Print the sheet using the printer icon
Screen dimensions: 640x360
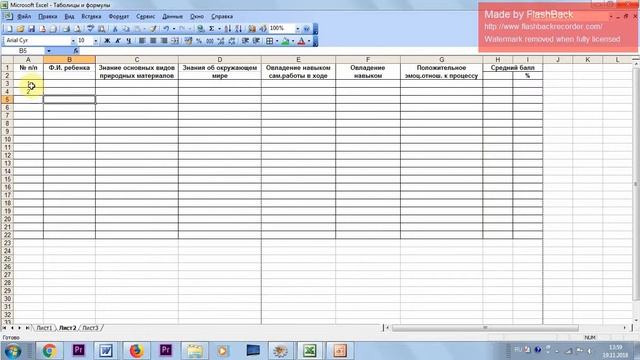pos(66,29)
